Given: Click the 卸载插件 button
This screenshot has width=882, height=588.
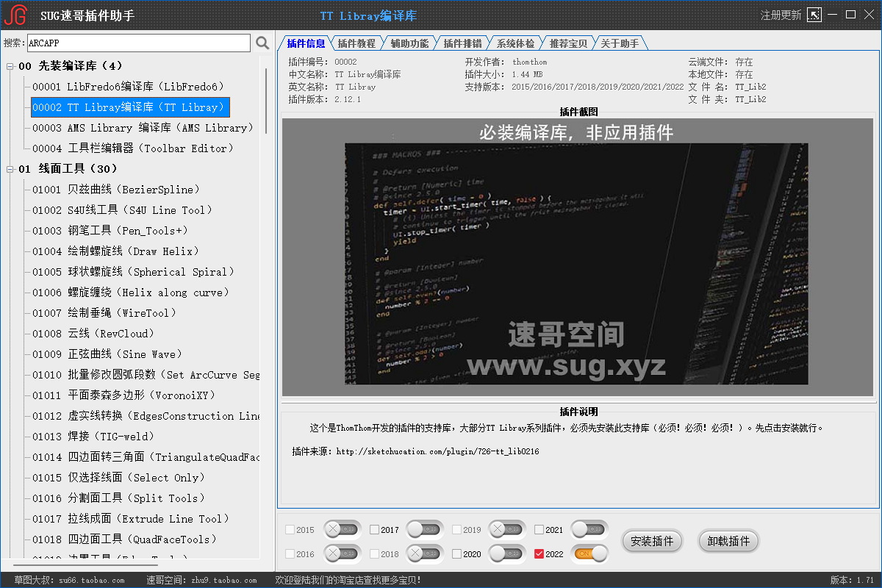Looking at the screenshot, I should 728,542.
